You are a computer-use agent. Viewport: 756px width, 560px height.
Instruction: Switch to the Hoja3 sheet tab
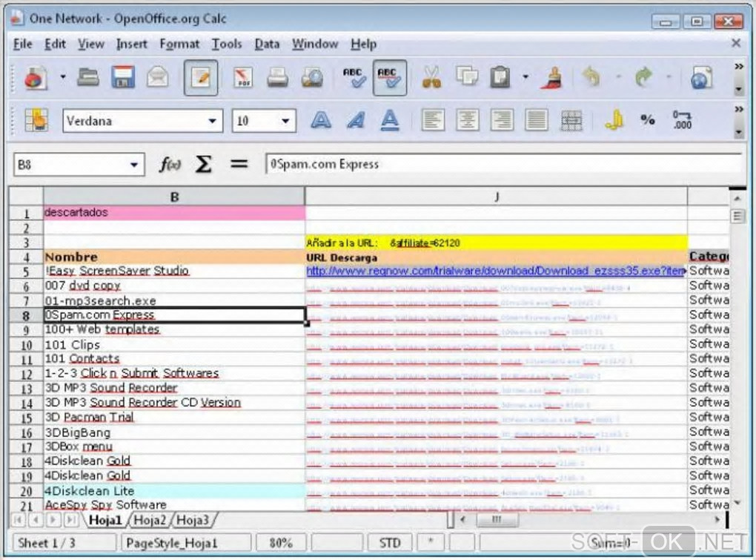coord(193,519)
